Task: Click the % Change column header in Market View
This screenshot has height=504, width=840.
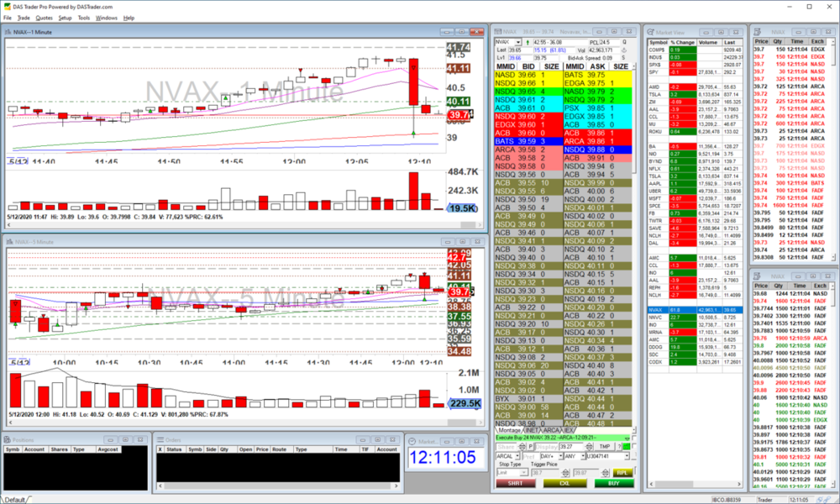Action: point(682,42)
